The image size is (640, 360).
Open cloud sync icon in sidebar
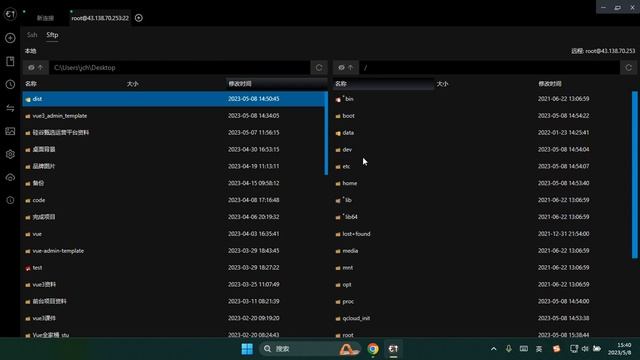coord(10,178)
